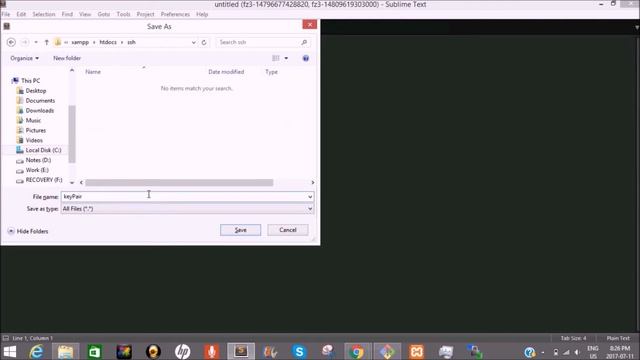The image size is (640, 360).
Task: Select Notes (D:) drive
Action: [x=38, y=160]
